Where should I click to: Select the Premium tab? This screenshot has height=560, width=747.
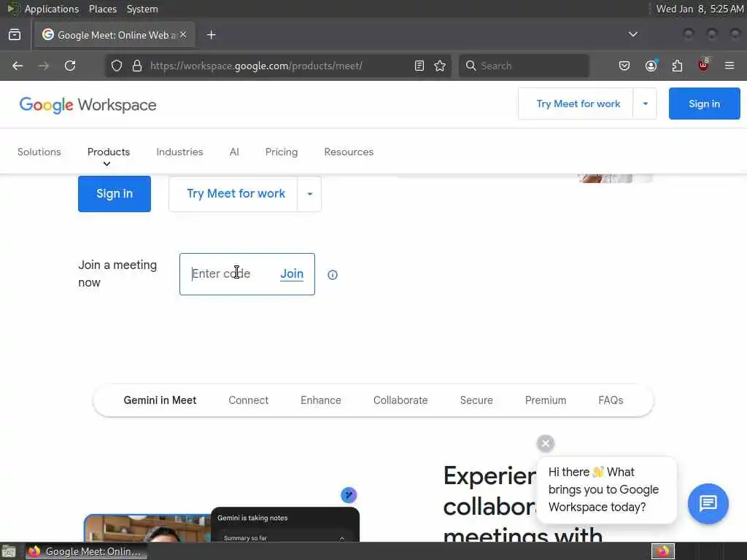click(x=546, y=400)
